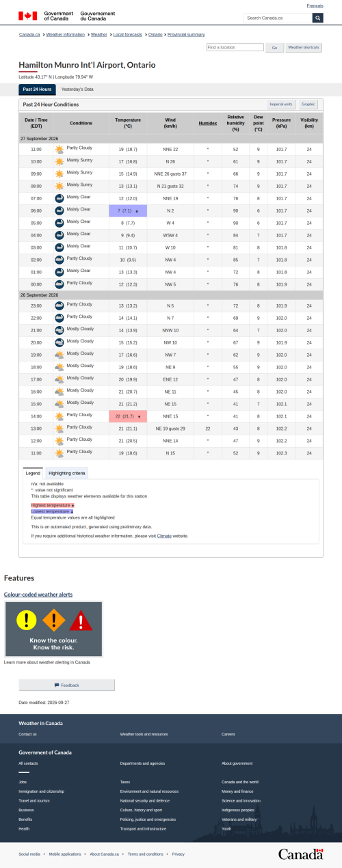The image size is (342, 868).
Task: Open the Careers footer link
Action: 228,734
